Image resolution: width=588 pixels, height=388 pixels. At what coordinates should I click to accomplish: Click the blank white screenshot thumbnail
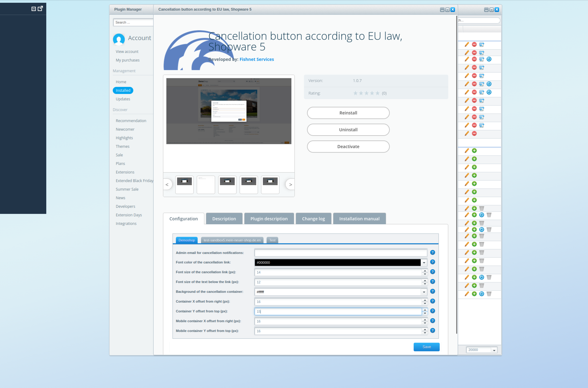pos(206,185)
